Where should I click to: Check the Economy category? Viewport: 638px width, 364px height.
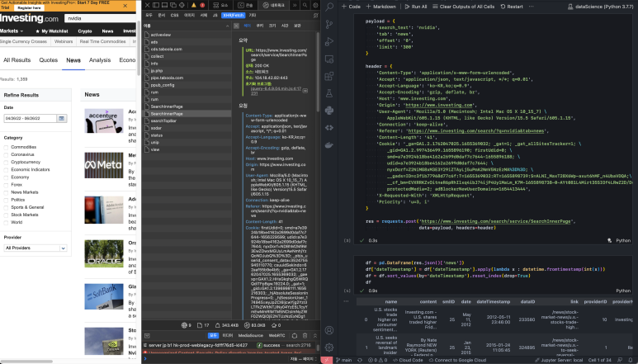[6, 177]
